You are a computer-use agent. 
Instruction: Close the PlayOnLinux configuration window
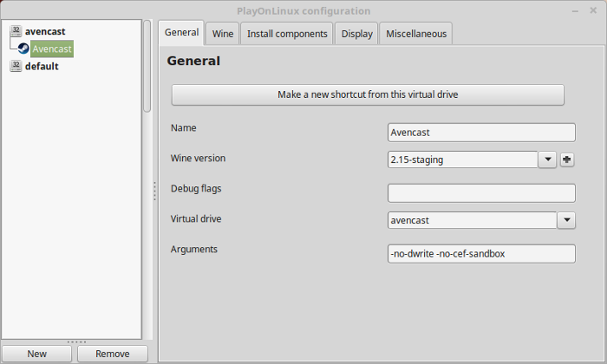point(593,10)
